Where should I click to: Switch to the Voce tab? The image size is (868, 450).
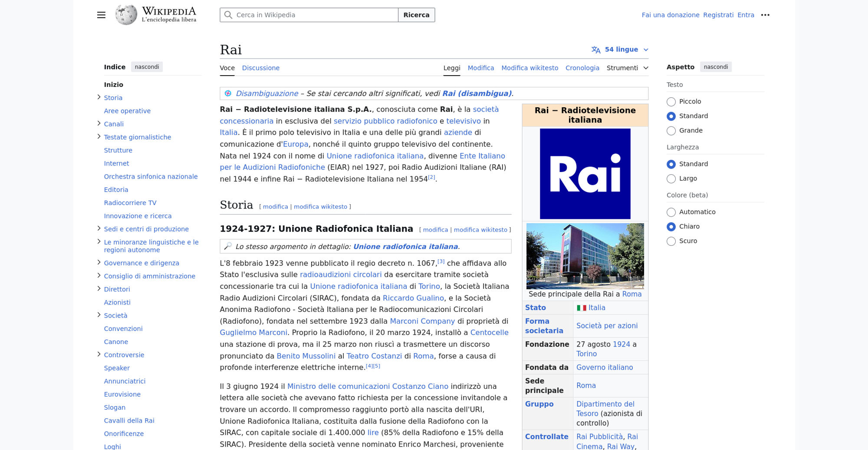[227, 68]
